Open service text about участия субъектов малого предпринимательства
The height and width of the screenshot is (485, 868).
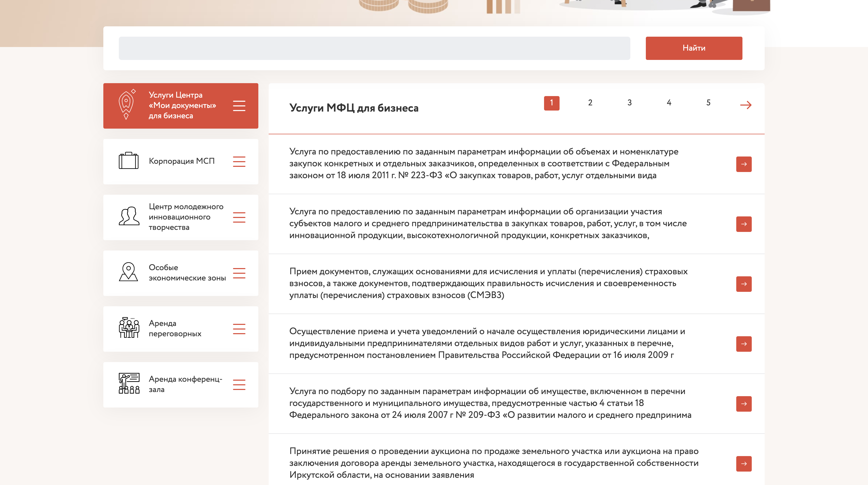488,224
